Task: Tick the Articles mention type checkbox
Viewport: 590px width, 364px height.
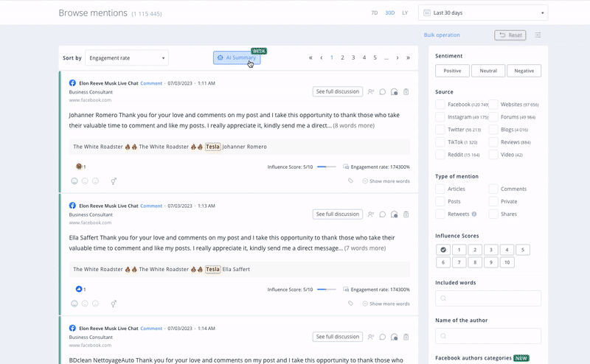Action: (440, 189)
